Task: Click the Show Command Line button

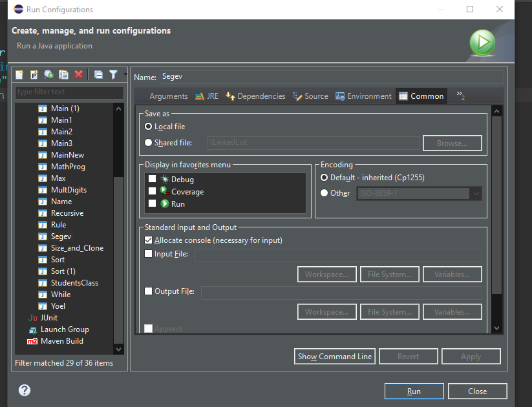Action: coord(334,356)
